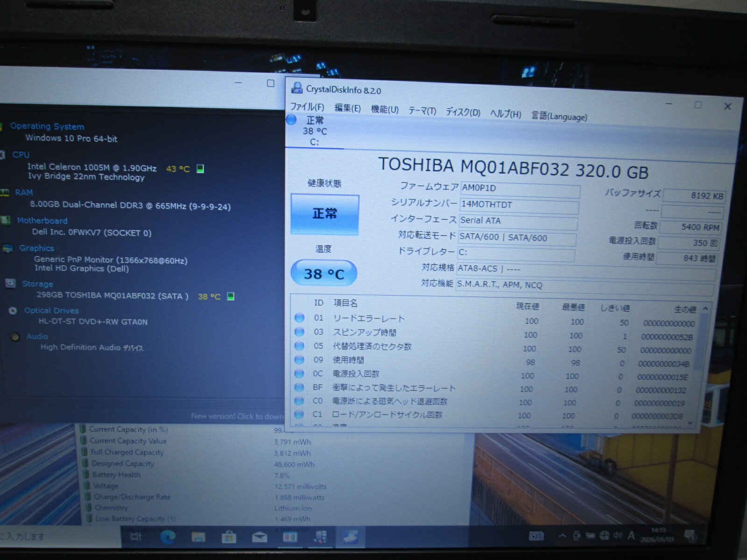Image resolution: width=747 pixels, height=560 pixels.
Task: Click the CPU heading link in Speccy
Action: pyautogui.click(x=21, y=154)
